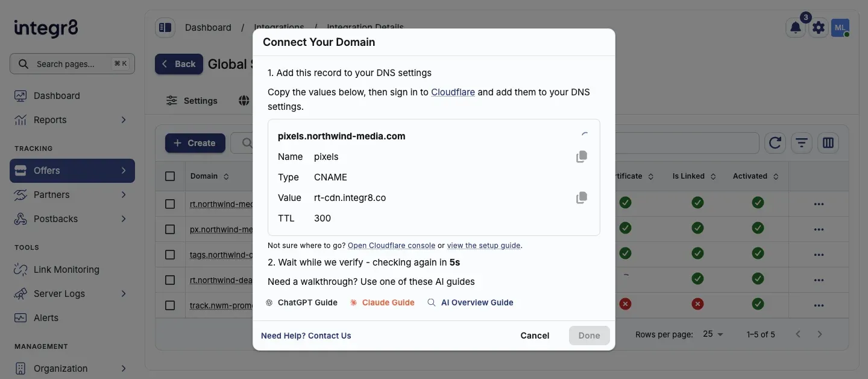Check the track.nwm-prom row checkbox

[x=170, y=305]
